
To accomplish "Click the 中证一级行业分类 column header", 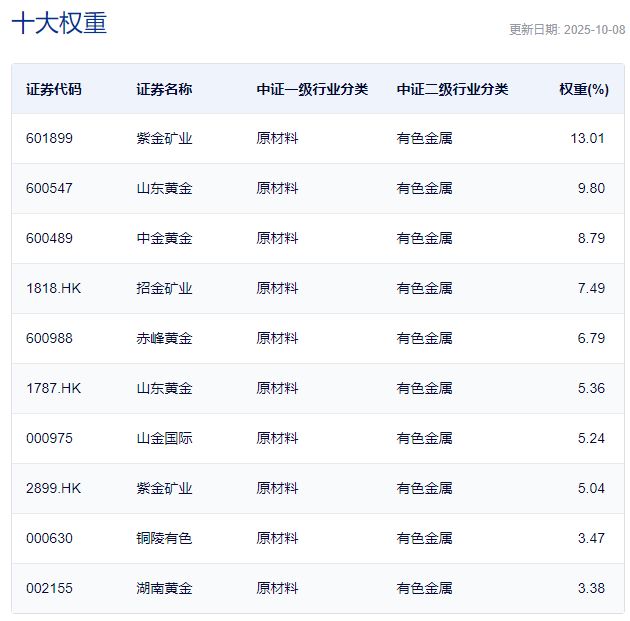I will (x=312, y=89).
